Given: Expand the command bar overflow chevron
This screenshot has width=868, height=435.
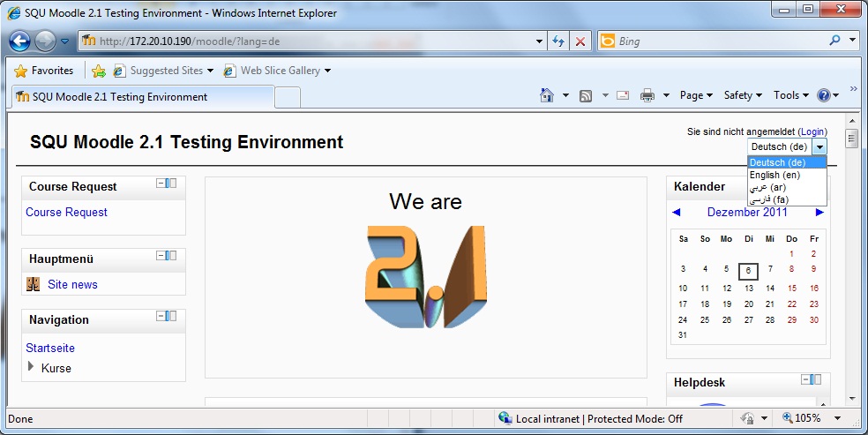Looking at the screenshot, I should (x=853, y=88).
